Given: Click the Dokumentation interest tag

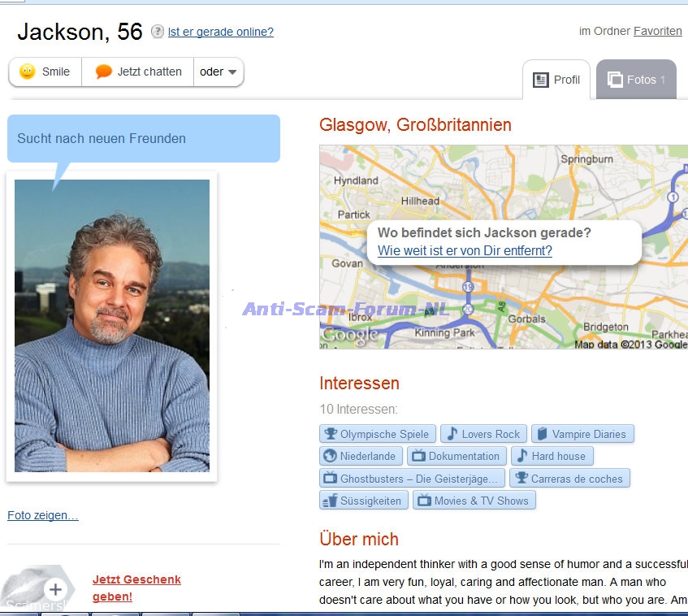Looking at the screenshot, I should click(x=457, y=456).
